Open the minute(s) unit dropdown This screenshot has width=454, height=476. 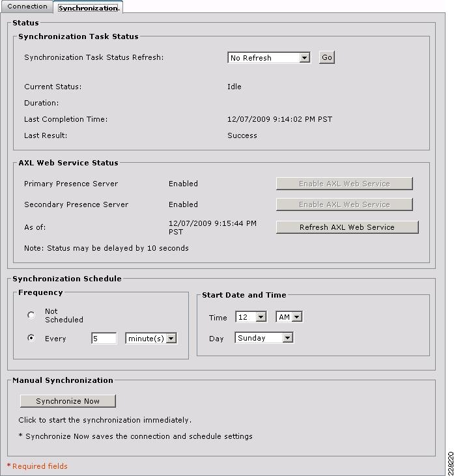pyautogui.click(x=151, y=338)
